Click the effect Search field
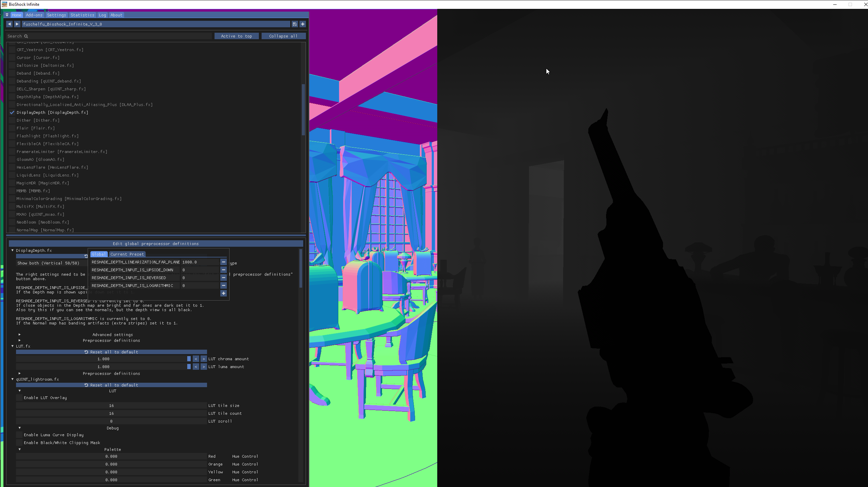 109,36
